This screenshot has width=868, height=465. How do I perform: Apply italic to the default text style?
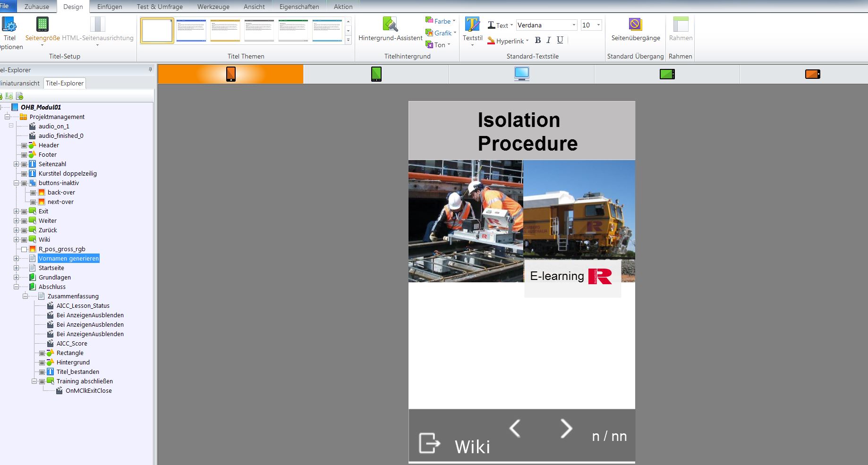548,40
